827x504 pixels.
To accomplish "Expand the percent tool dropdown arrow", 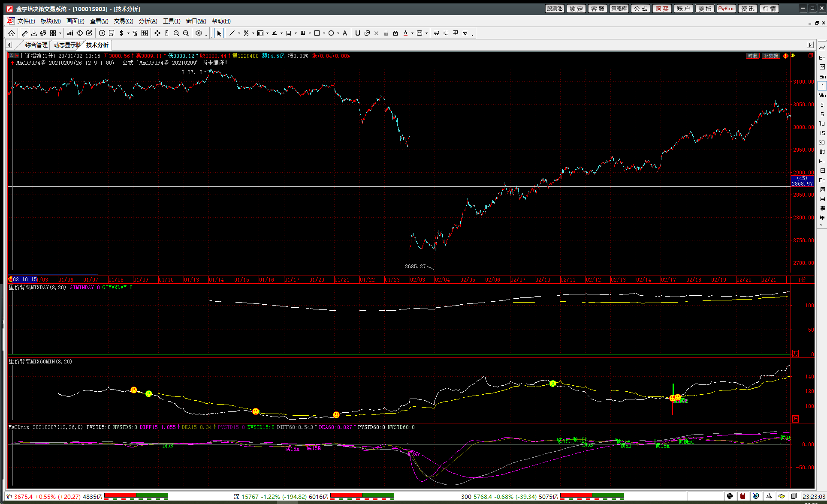I will 253,33.
